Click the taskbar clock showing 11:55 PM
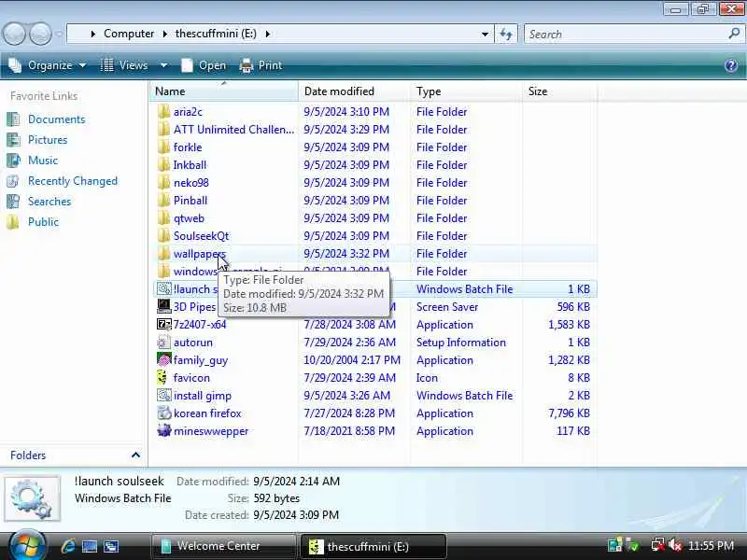747x560 pixels. (711, 546)
